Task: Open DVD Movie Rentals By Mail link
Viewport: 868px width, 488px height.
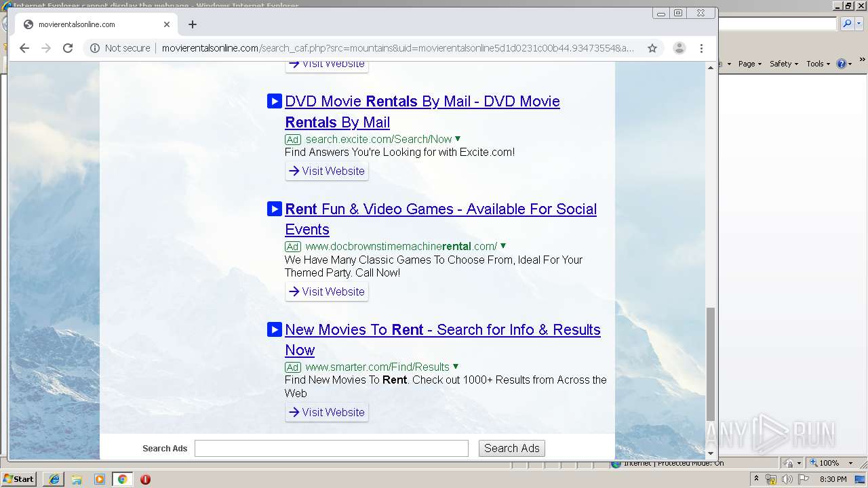Action: click(422, 112)
